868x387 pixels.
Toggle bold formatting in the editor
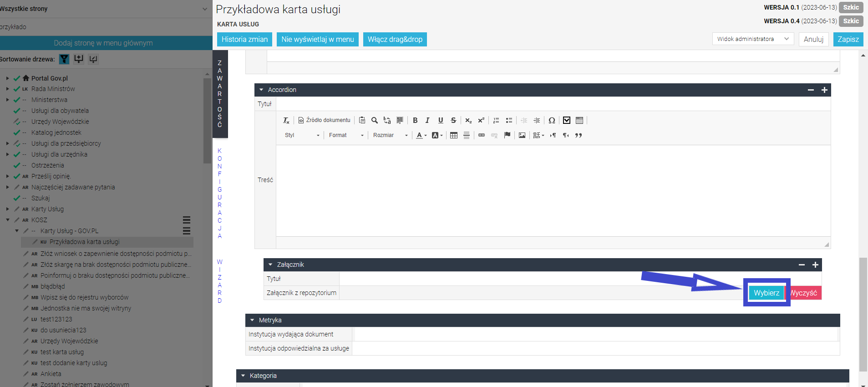(415, 120)
